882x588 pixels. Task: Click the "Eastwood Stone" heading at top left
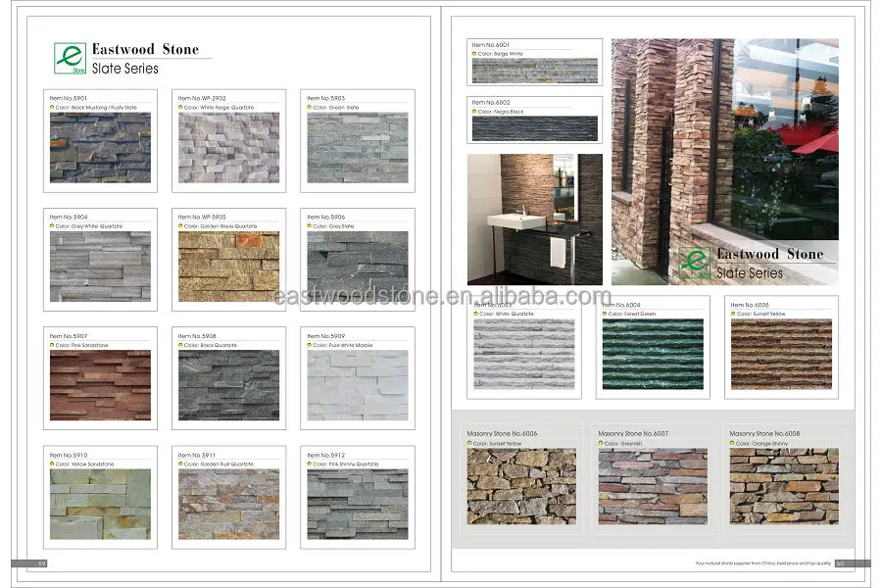(x=146, y=50)
